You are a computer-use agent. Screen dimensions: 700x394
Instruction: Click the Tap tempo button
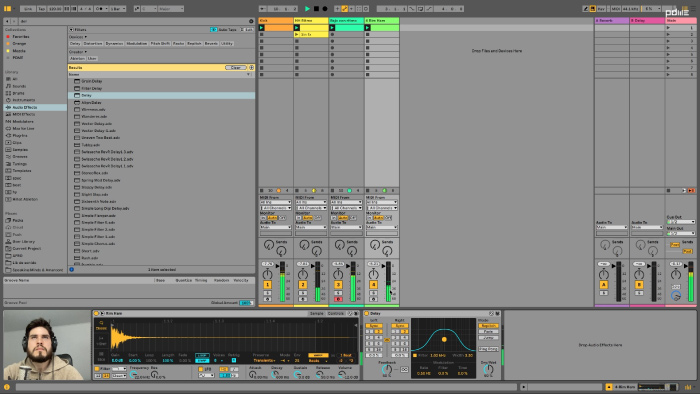point(42,8)
